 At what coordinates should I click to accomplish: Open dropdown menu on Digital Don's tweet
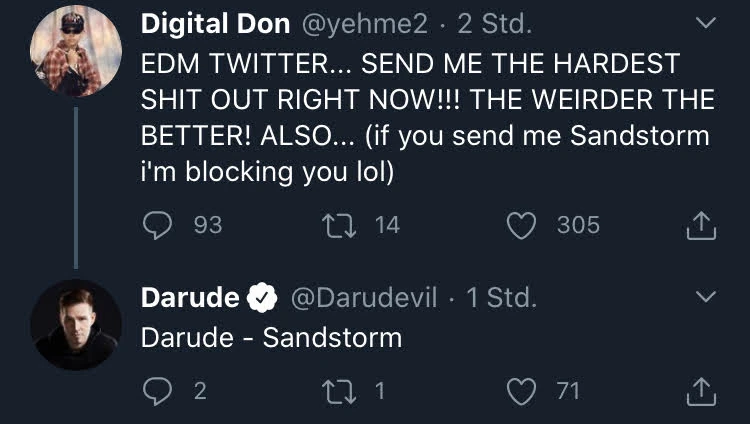(x=706, y=22)
